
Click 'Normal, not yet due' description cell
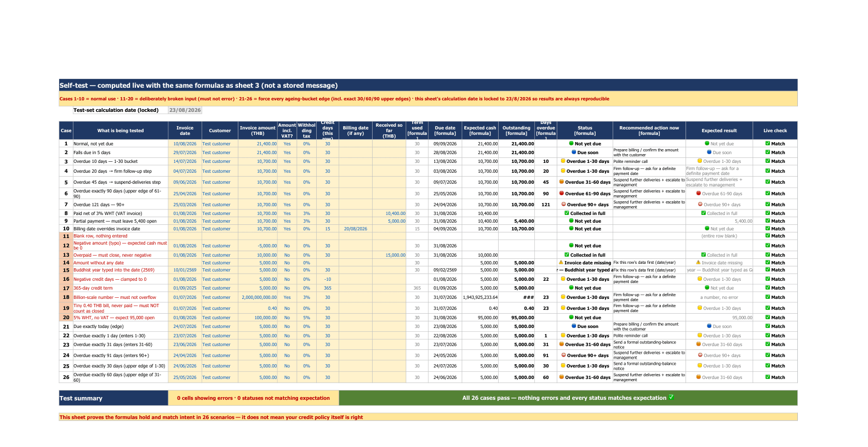(x=121, y=144)
